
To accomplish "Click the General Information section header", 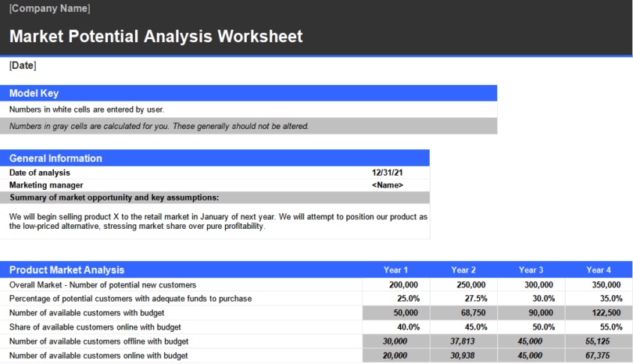I will point(214,159).
